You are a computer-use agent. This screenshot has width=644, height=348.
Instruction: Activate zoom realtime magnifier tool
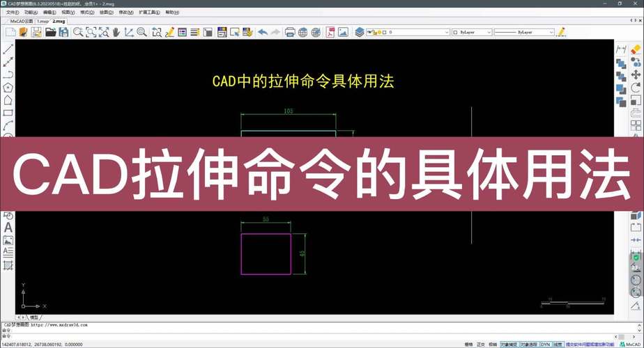click(x=78, y=32)
